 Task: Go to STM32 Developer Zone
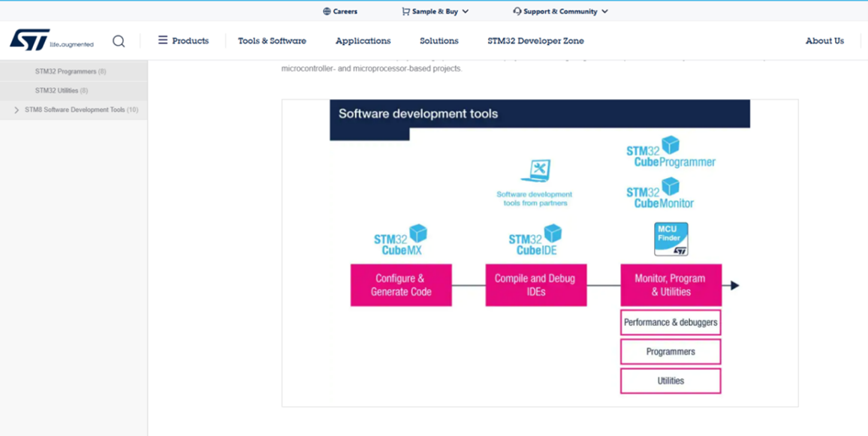535,41
